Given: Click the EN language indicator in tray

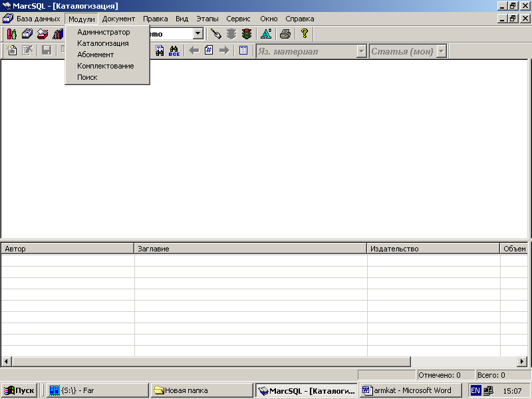Looking at the screenshot, I should coord(475,390).
